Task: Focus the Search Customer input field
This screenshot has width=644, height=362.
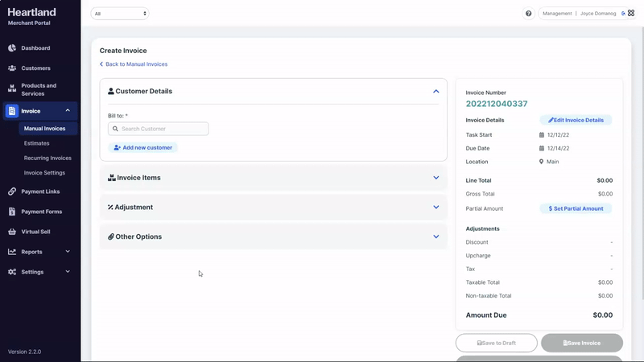Action: click(163, 129)
